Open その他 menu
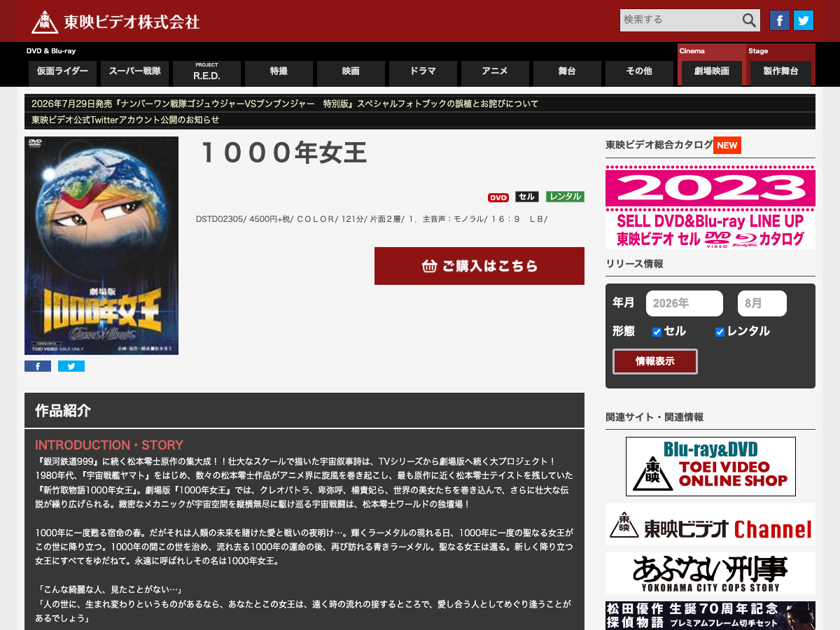840x630 pixels. (x=639, y=72)
